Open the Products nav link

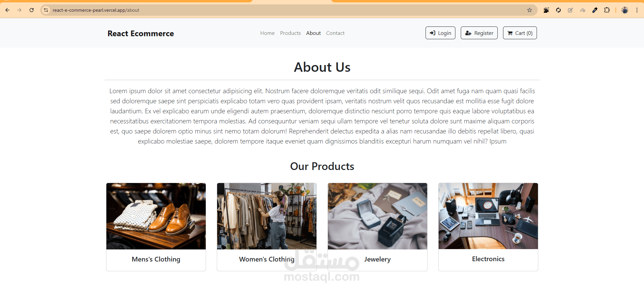(290, 33)
